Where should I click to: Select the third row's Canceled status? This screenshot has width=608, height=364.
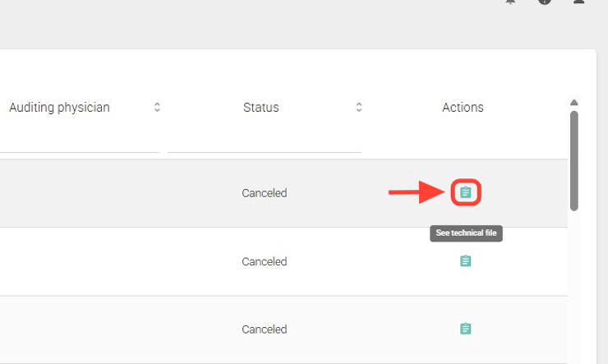(264, 329)
